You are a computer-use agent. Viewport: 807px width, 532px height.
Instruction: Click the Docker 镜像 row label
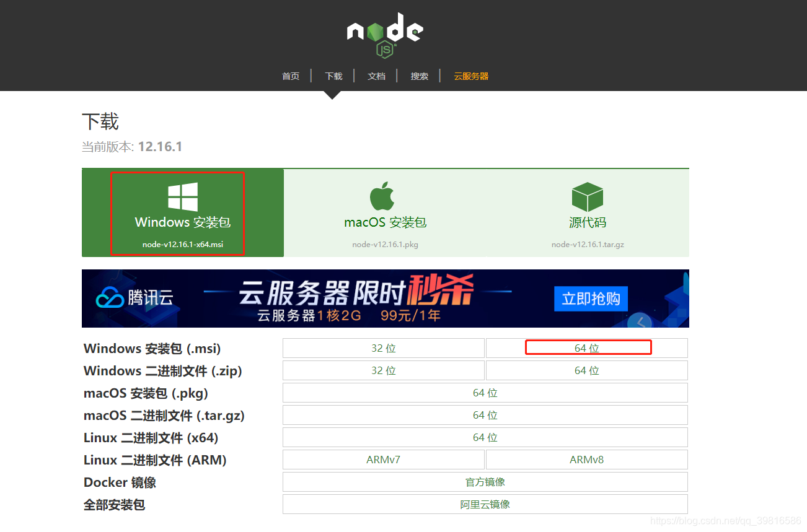click(120, 482)
